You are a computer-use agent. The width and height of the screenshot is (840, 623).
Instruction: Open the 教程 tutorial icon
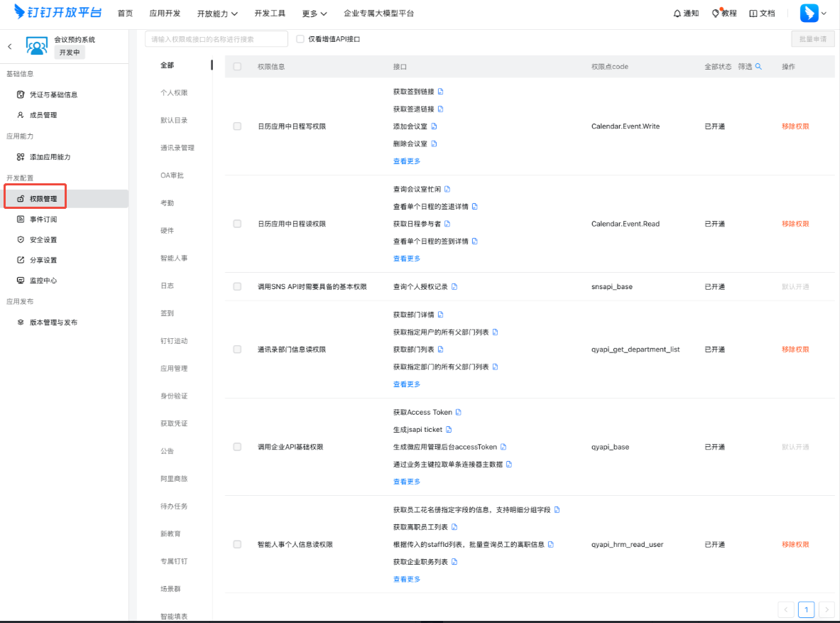click(x=716, y=13)
